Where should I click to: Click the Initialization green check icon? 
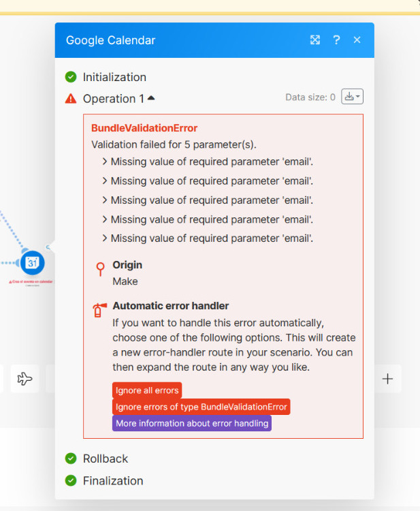click(x=71, y=77)
